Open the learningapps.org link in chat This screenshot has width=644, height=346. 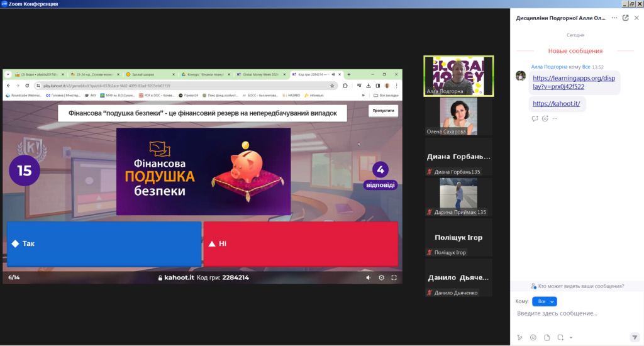point(574,82)
